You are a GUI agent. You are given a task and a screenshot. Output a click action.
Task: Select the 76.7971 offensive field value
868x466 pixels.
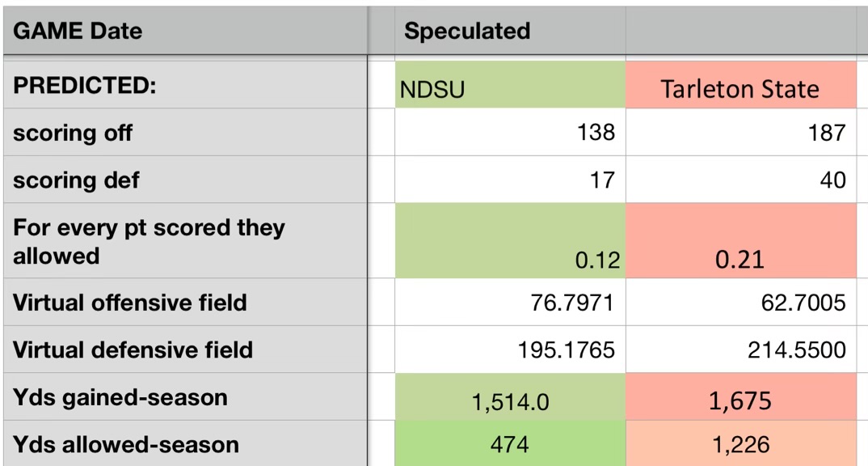pyautogui.click(x=509, y=303)
